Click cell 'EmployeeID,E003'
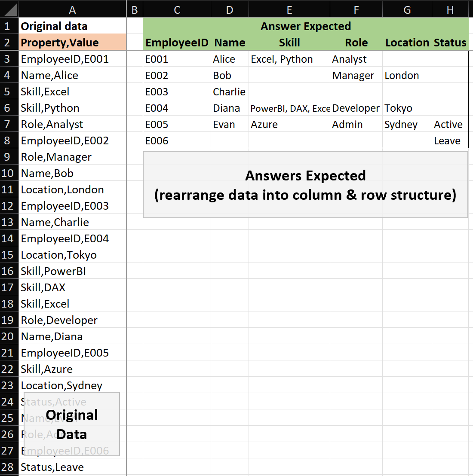 pyautogui.click(x=72, y=206)
